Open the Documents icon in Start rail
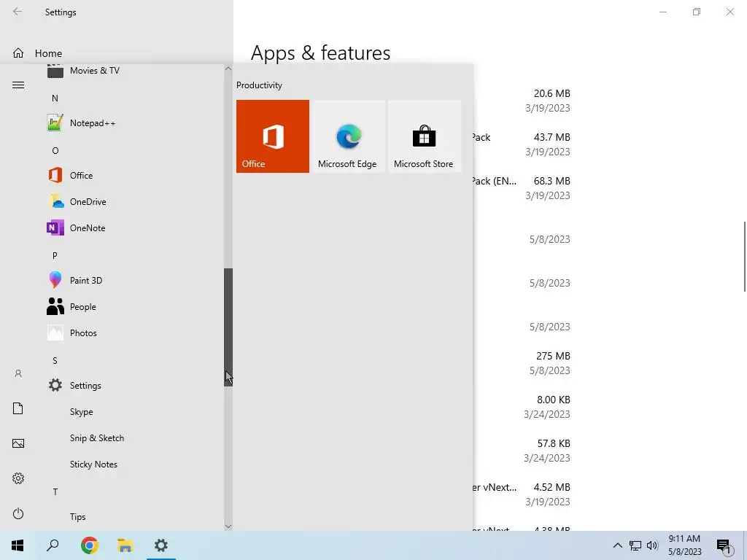 (x=18, y=408)
